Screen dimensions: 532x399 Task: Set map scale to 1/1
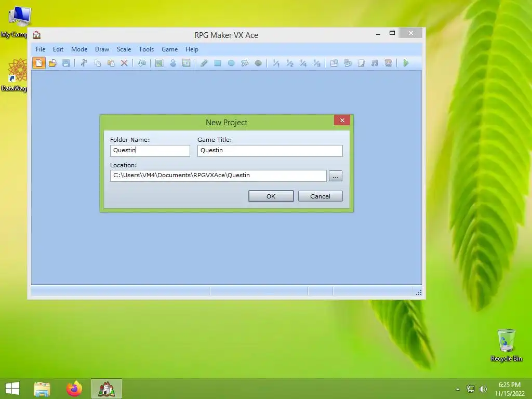pyautogui.click(x=276, y=63)
